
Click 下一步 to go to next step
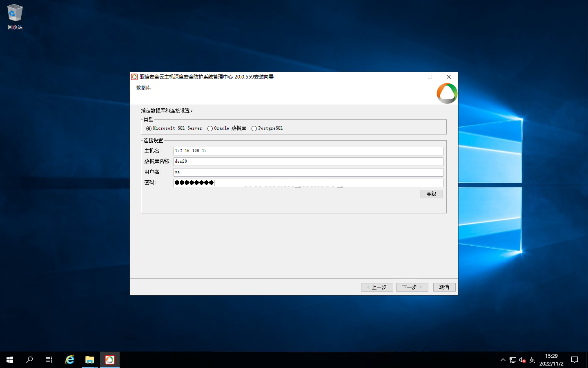412,287
